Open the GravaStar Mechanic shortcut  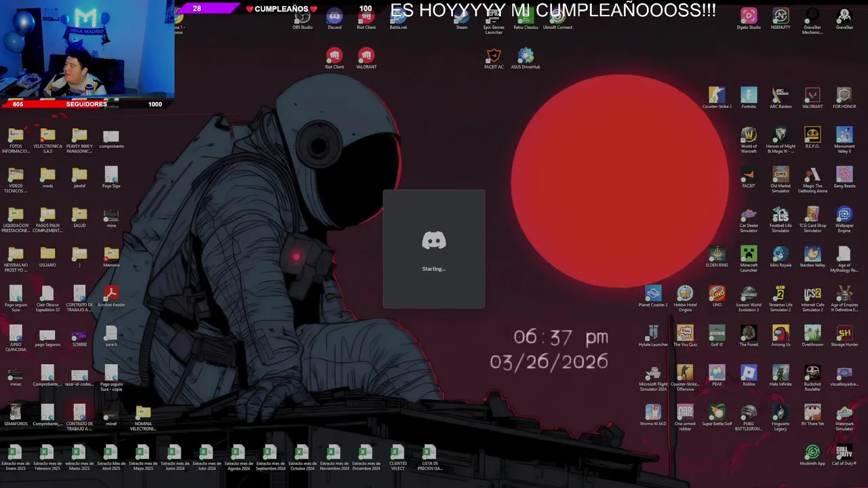(x=812, y=20)
